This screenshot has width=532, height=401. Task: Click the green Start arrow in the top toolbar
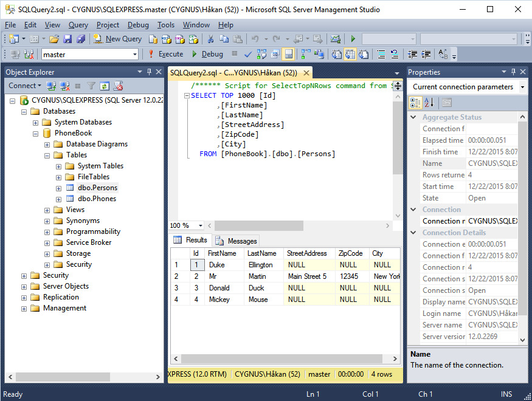click(x=353, y=39)
